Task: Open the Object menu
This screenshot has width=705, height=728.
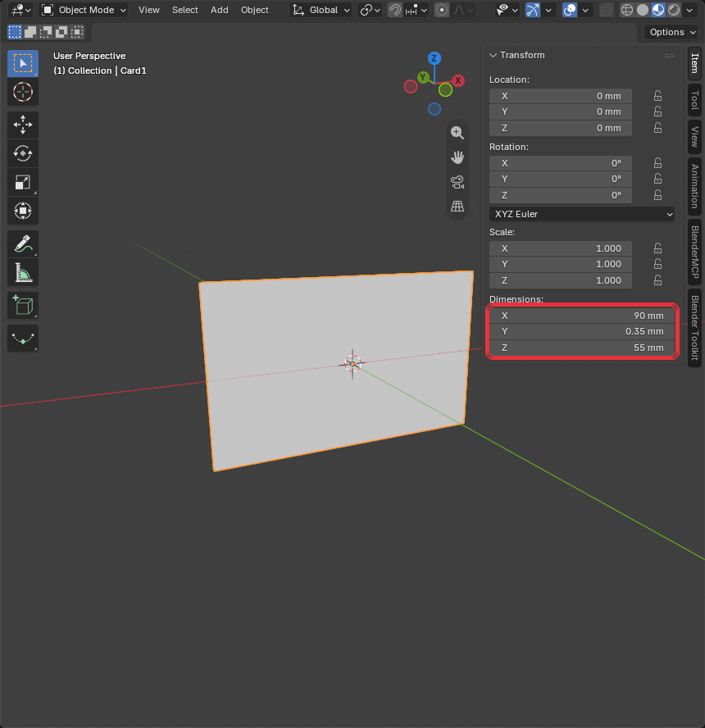Action: point(254,10)
